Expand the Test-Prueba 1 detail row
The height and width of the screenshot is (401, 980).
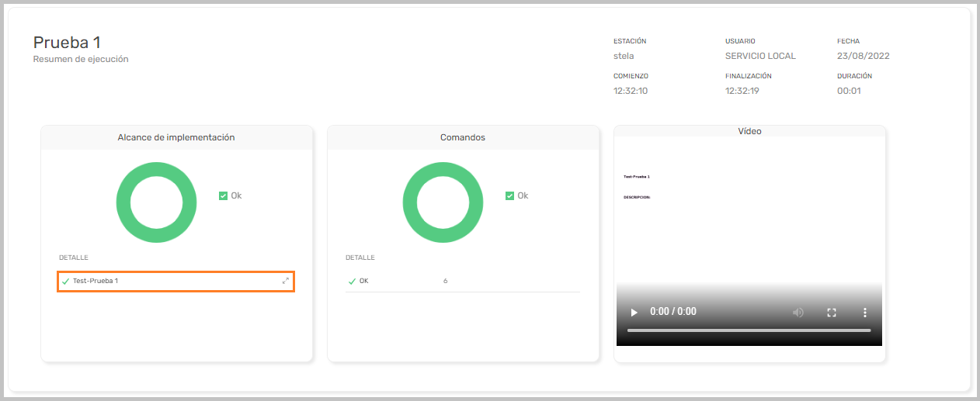click(286, 281)
